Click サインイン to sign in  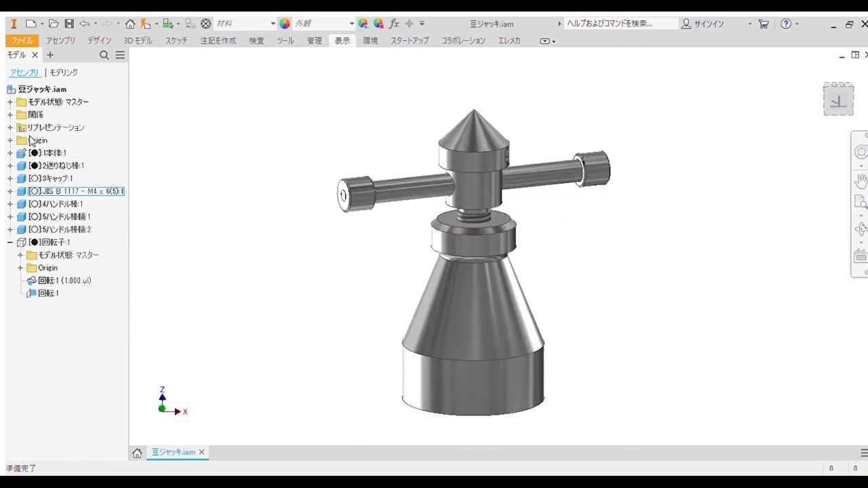point(709,24)
